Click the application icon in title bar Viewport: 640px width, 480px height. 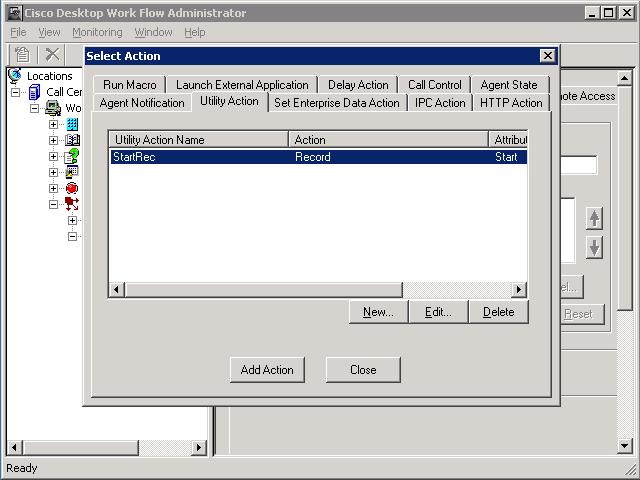[x=15, y=13]
